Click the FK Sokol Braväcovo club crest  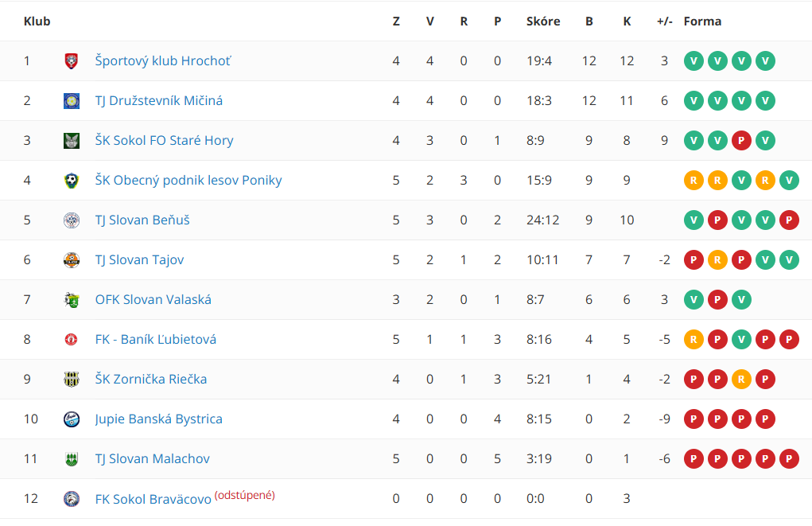click(72, 498)
